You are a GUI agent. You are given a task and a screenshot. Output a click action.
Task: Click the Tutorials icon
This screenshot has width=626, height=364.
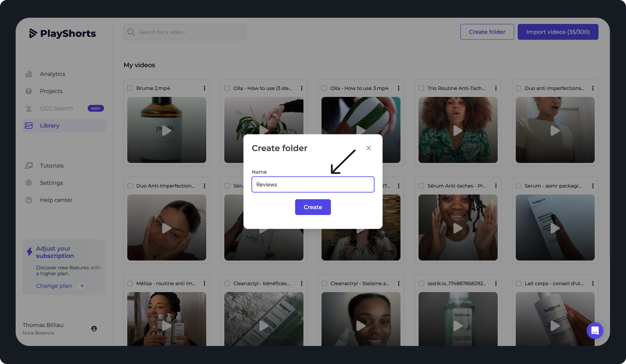(29, 166)
